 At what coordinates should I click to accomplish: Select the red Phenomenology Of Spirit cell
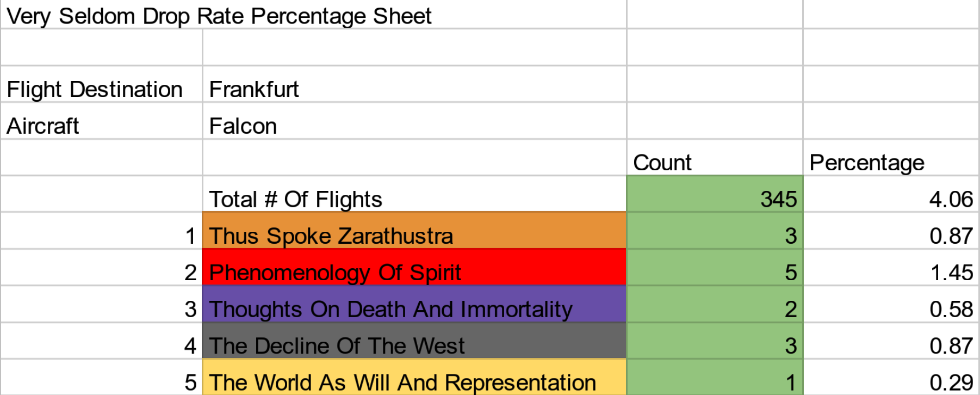413,272
